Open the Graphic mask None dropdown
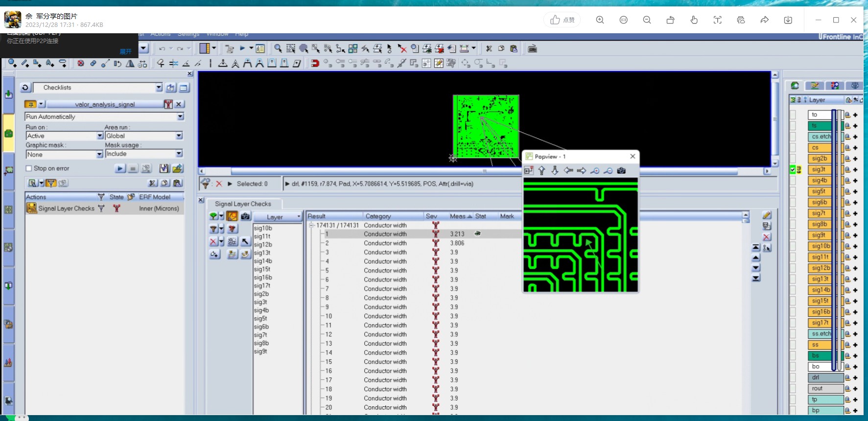The image size is (868, 421). click(99, 154)
